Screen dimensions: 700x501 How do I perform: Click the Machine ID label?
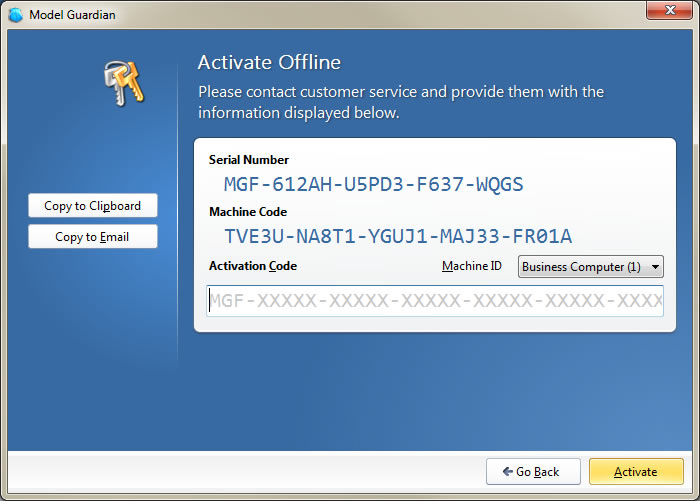(x=471, y=266)
